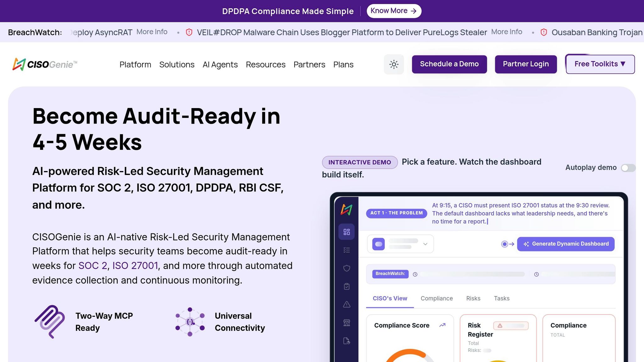The width and height of the screenshot is (644, 362).
Task: Click the purple avatar icon in demo selector
Action: coord(378,244)
